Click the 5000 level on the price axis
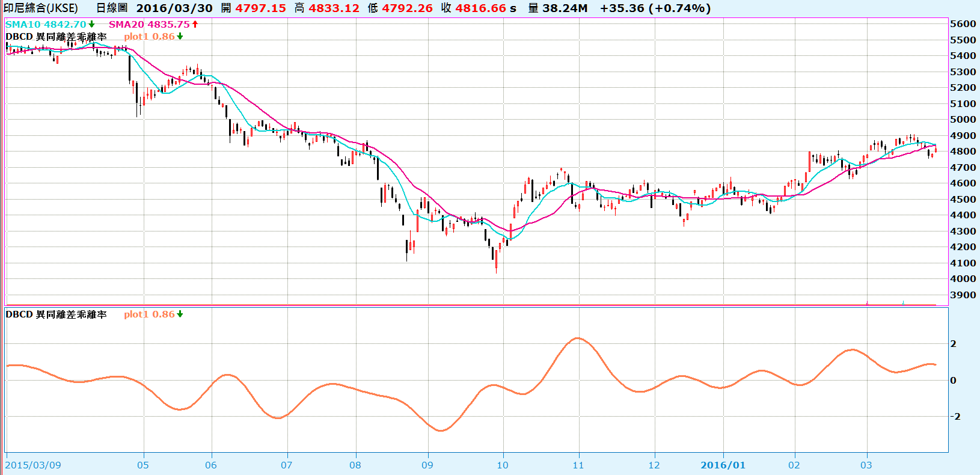The width and height of the screenshot is (980, 475). pyautogui.click(x=963, y=120)
